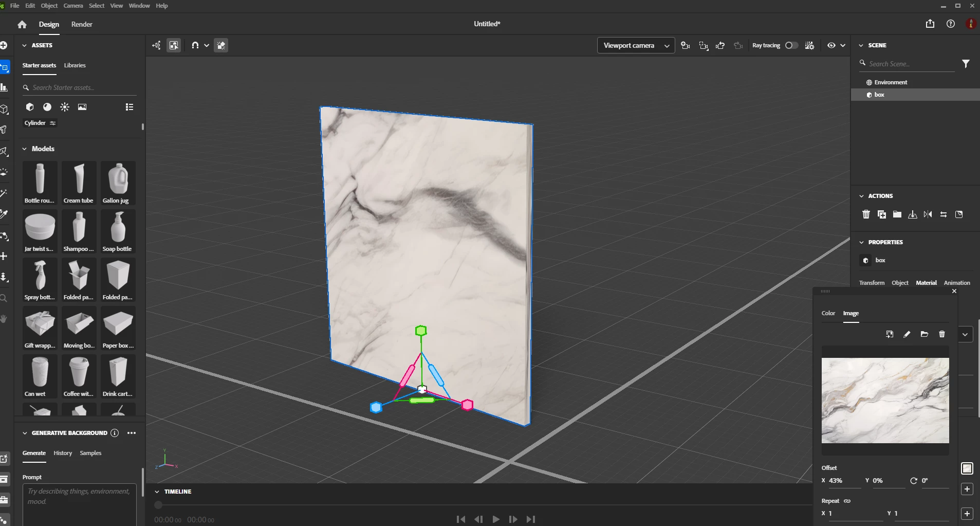
Task: Filter assets by Materials sphere icon
Action: point(47,107)
